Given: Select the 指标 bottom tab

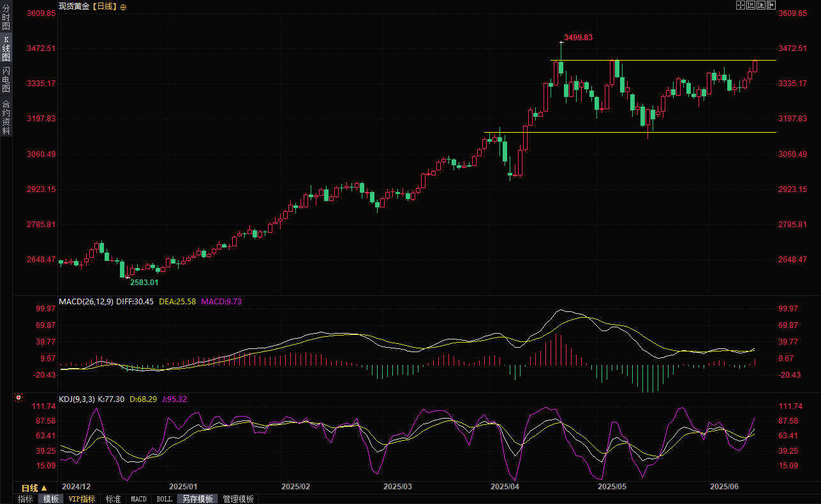Looking at the screenshot, I should [x=26, y=499].
